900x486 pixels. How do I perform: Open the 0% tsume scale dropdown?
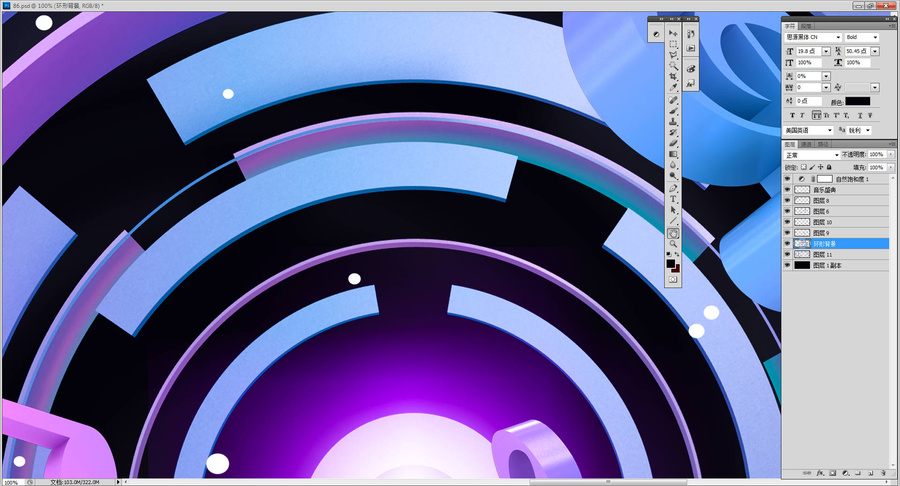(x=826, y=76)
